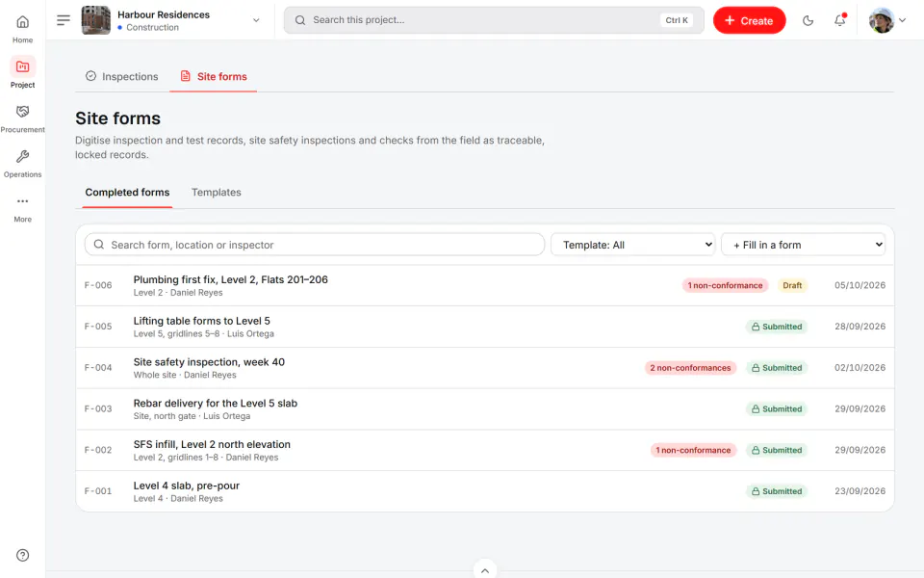
Task: Focus the Search this project field
Action: point(493,20)
